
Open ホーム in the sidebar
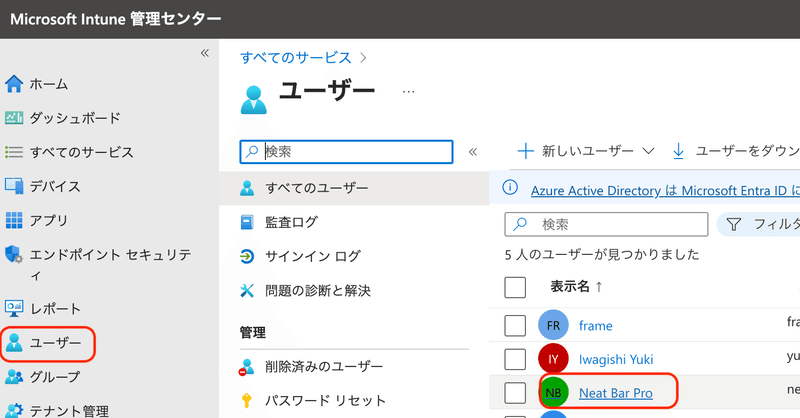(48, 84)
